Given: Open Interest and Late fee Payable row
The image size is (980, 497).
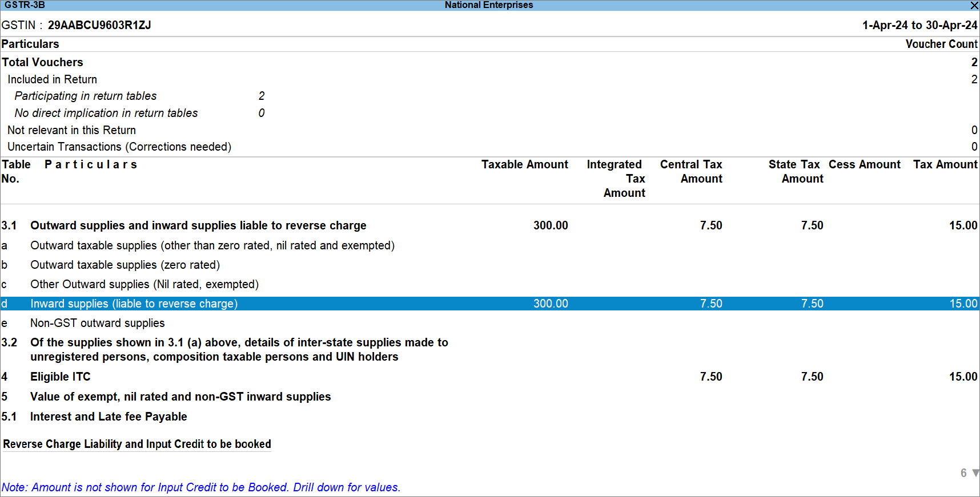Looking at the screenshot, I should pyautogui.click(x=109, y=417).
